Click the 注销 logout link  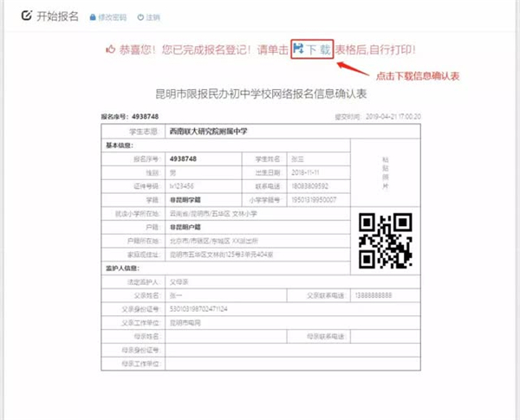153,17
